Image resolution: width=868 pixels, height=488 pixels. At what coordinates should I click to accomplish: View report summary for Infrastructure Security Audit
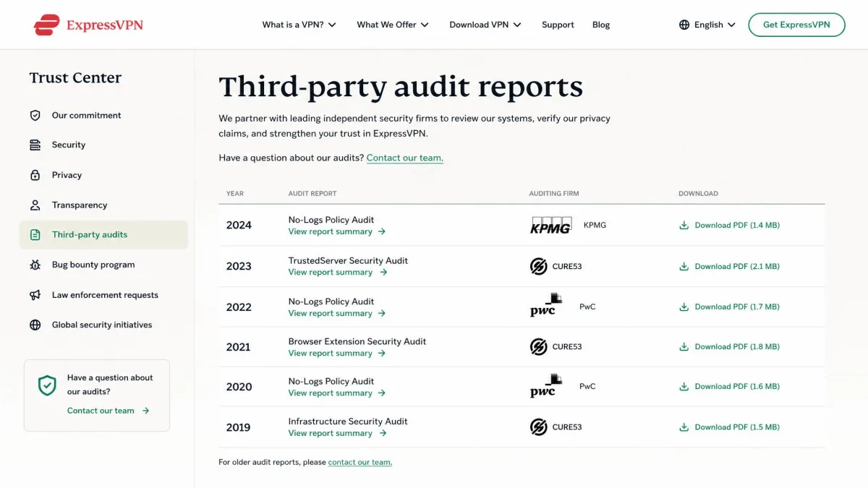[x=337, y=433]
